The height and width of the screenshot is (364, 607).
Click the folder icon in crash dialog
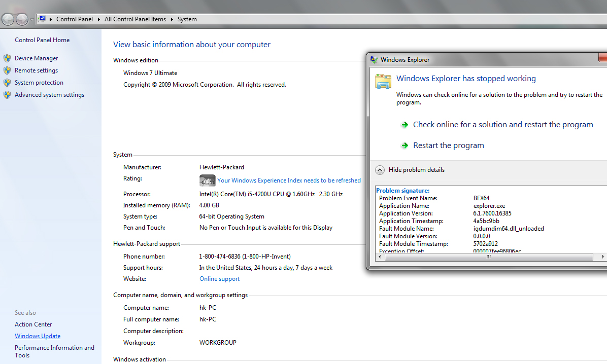pos(383,81)
